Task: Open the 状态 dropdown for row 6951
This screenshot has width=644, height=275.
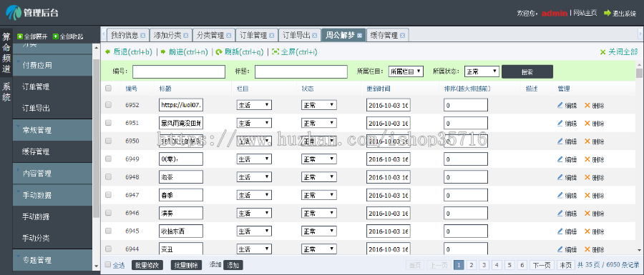Action: (x=319, y=123)
